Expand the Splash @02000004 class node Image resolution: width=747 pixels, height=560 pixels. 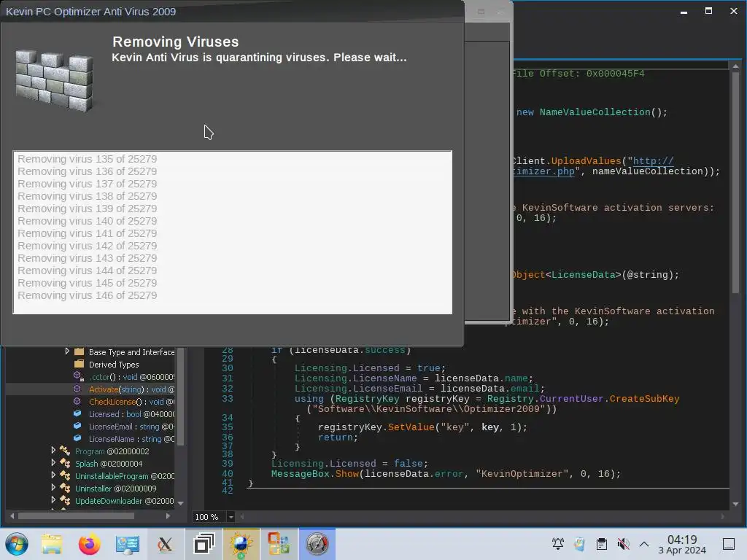[x=53, y=462]
